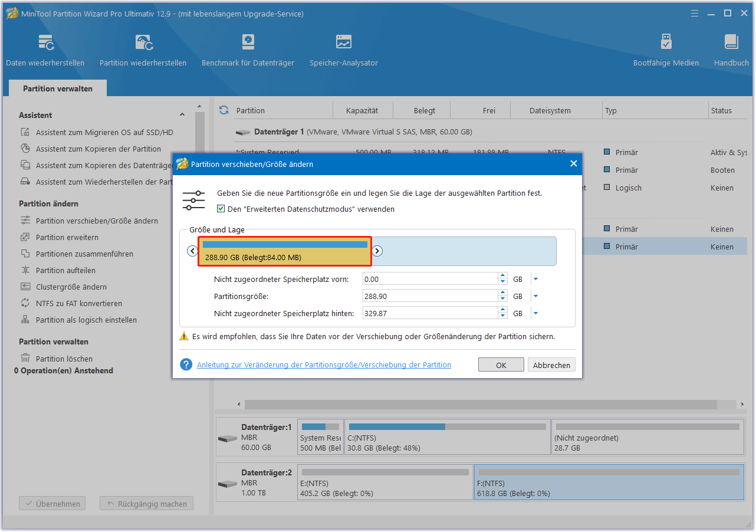
Task: Focus Nicht zugeordneter Speicherplatz vorn input
Action: point(430,280)
